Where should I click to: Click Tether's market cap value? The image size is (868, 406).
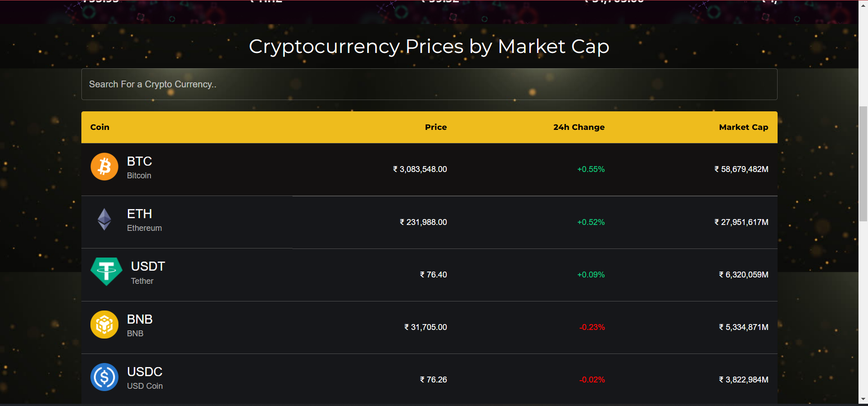click(744, 275)
